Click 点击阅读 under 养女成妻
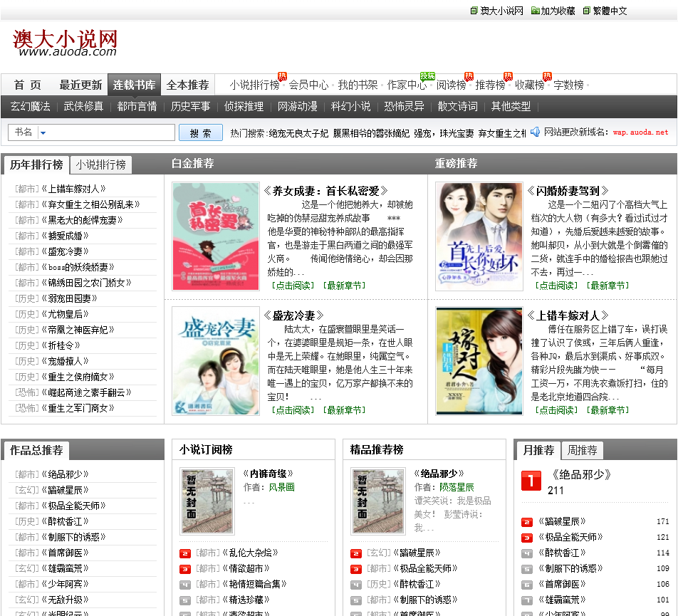The width and height of the screenshot is (678, 616). click(x=293, y=286)
